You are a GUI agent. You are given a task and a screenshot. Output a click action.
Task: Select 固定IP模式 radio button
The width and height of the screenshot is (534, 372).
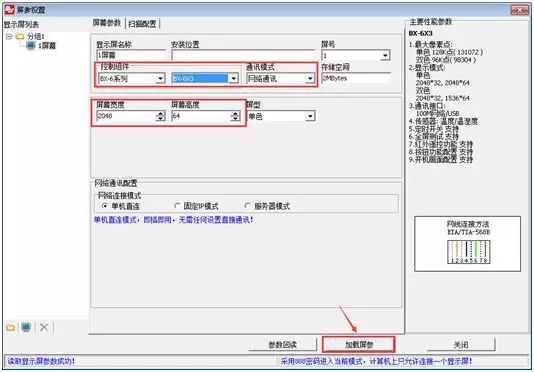click(177, 206)
